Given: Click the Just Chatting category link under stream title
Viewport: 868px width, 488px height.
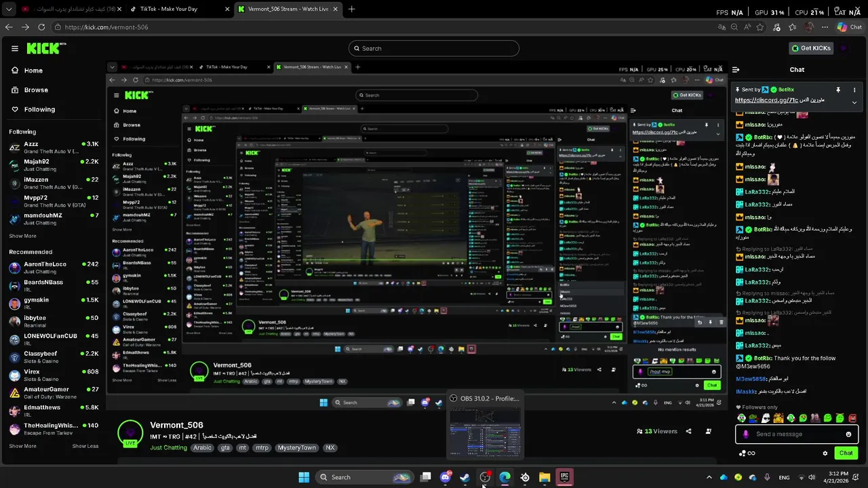Looking at the screenshot, I should pos(168,447).
